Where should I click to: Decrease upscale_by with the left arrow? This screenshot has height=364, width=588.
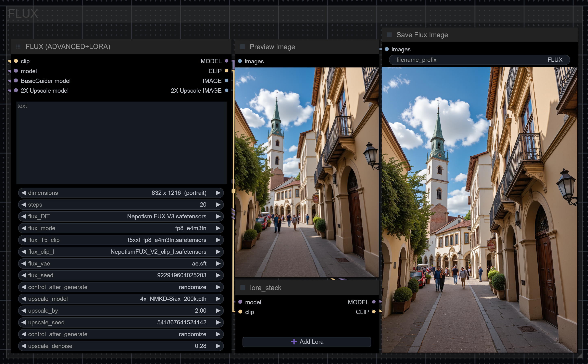[24, 311]
